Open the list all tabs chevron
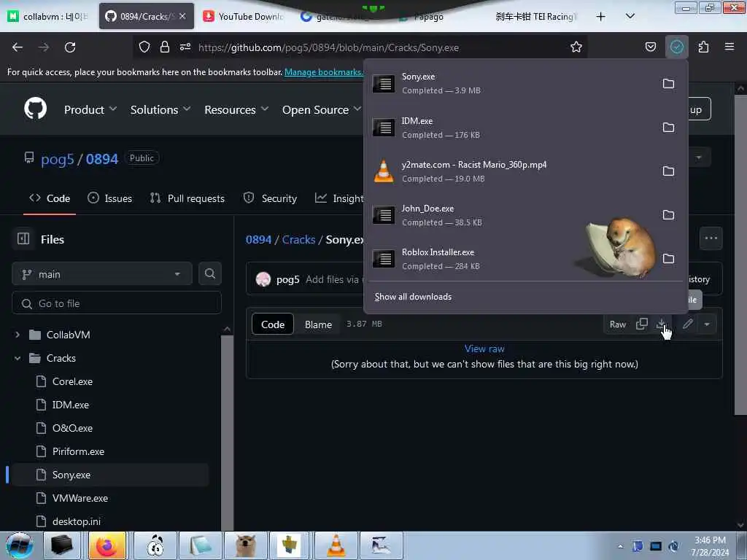Viewport: 747px width, 560px height. [x=630, y=17]
